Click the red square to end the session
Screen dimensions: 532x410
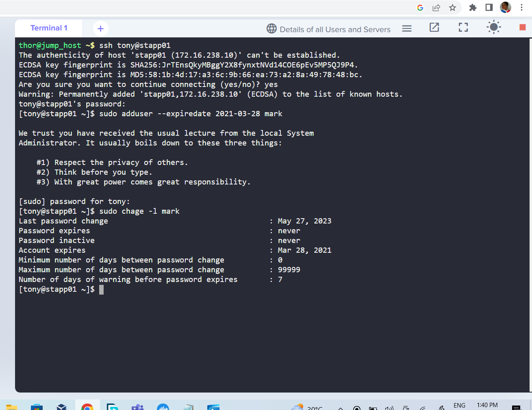point(521,27)
